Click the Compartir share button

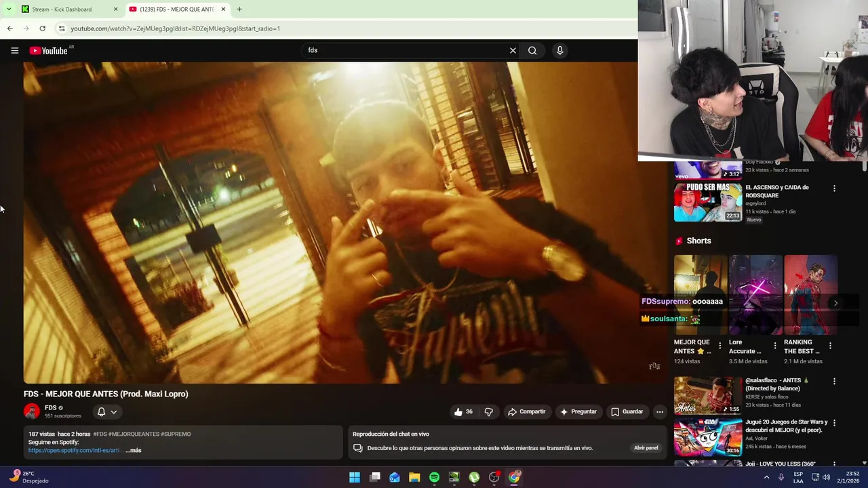point(526,411)
